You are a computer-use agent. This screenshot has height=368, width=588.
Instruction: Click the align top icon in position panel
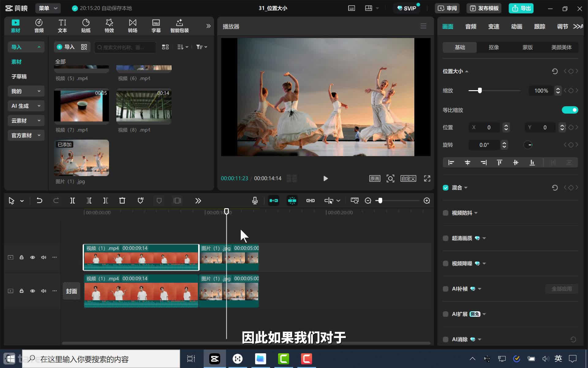coord(499,163)
